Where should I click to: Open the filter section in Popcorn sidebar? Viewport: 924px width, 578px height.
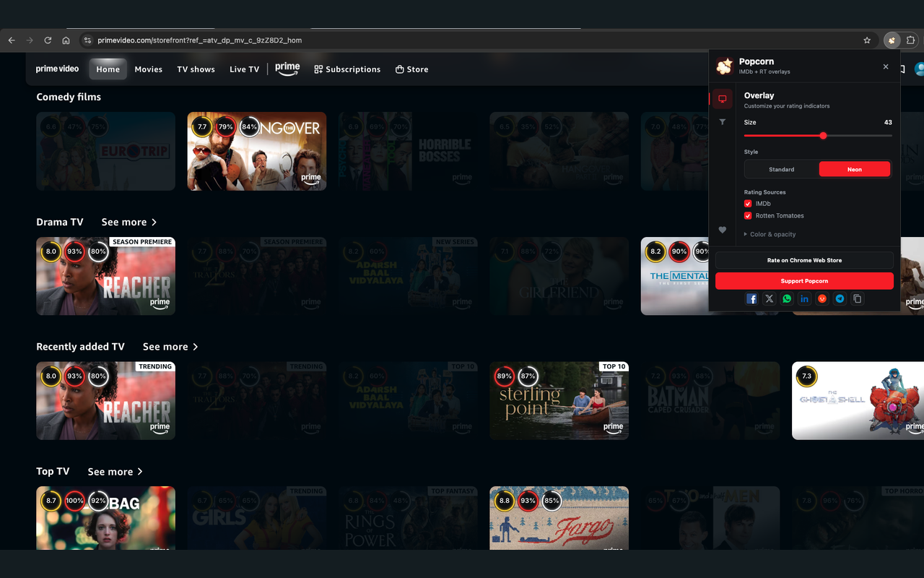(722, 122)
